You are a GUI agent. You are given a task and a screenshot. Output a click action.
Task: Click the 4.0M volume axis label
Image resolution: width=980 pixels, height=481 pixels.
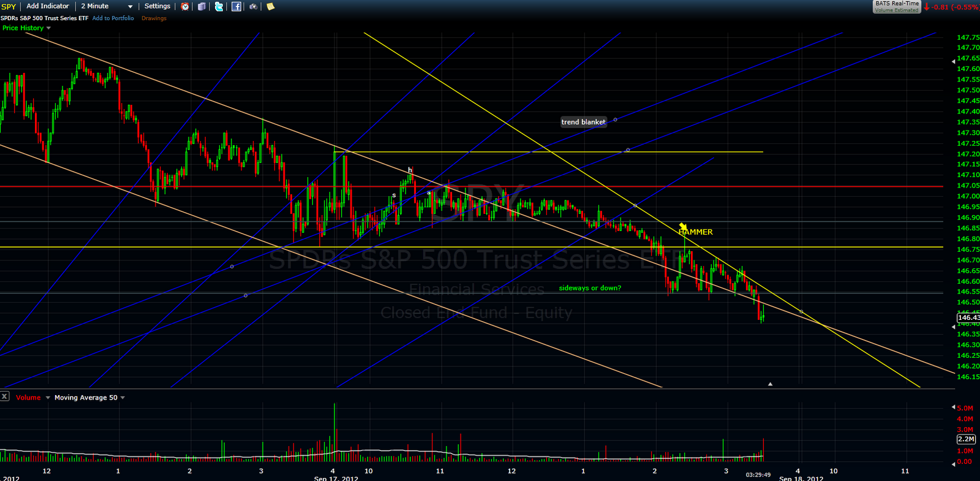point(965,419)
